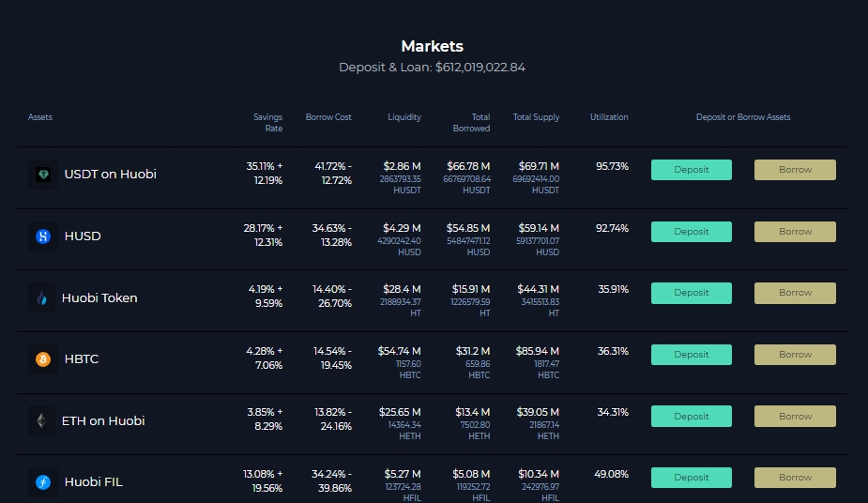The width and height of the screenshot is (868, 503).
Task: Click the HUSD token icon
Action: [x=43, y=236]
